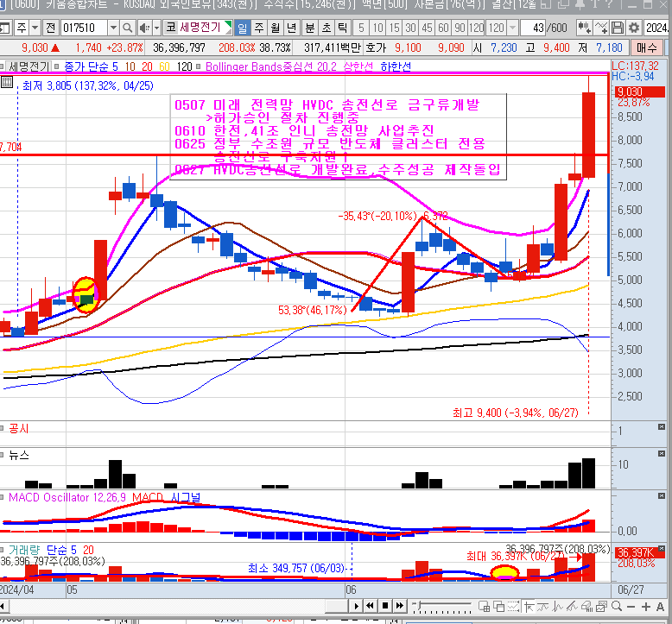Viewport: 672px width, 624px height.
Task: Select the 월 monthly period toggle
Action: coord(276,28)
